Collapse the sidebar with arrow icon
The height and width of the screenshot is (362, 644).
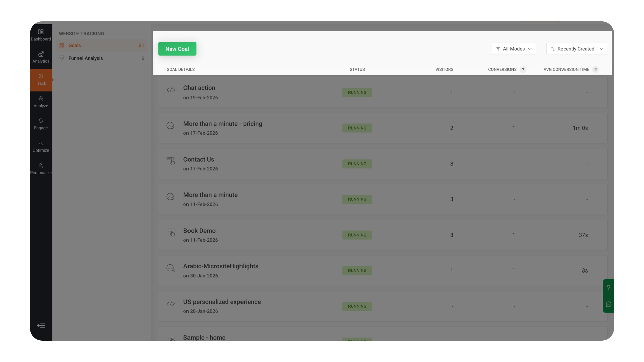click(x=41, y=325)
